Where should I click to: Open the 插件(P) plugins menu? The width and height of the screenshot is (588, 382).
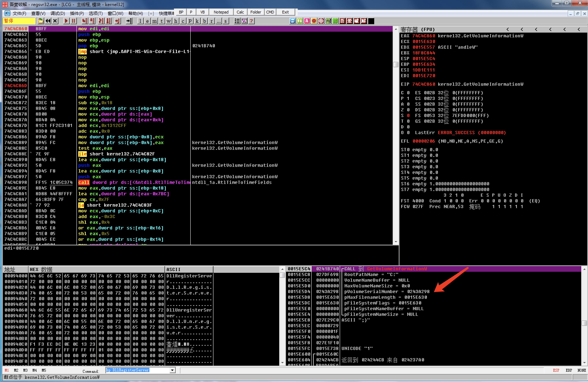(77, 13)
